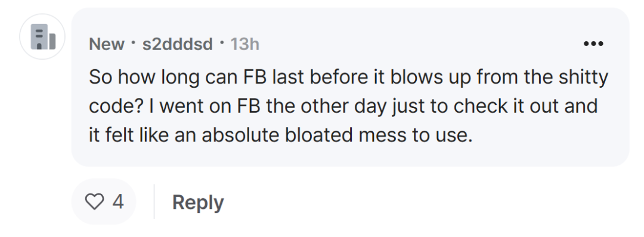Click the divider between like and Reply
The width and height of the screenshot is (644, 237).
coord(154,202)
